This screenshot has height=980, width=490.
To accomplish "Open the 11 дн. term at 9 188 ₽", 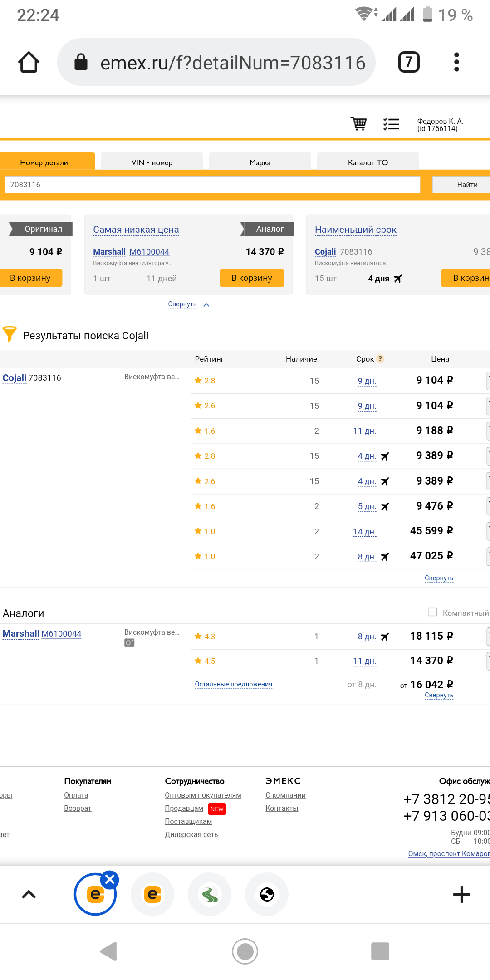I will click(365, 431).
